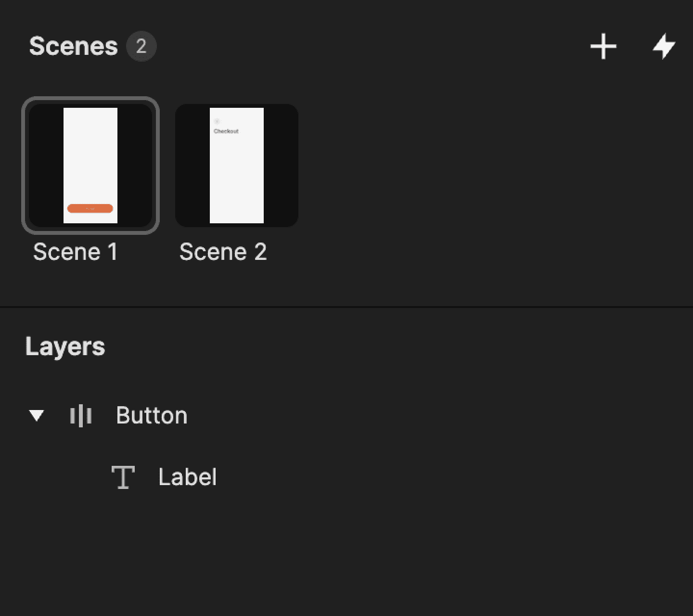Add a new scene with the plus icon
Image resolution: width=693 pixels, height=616 pixels.
point(603,47)
